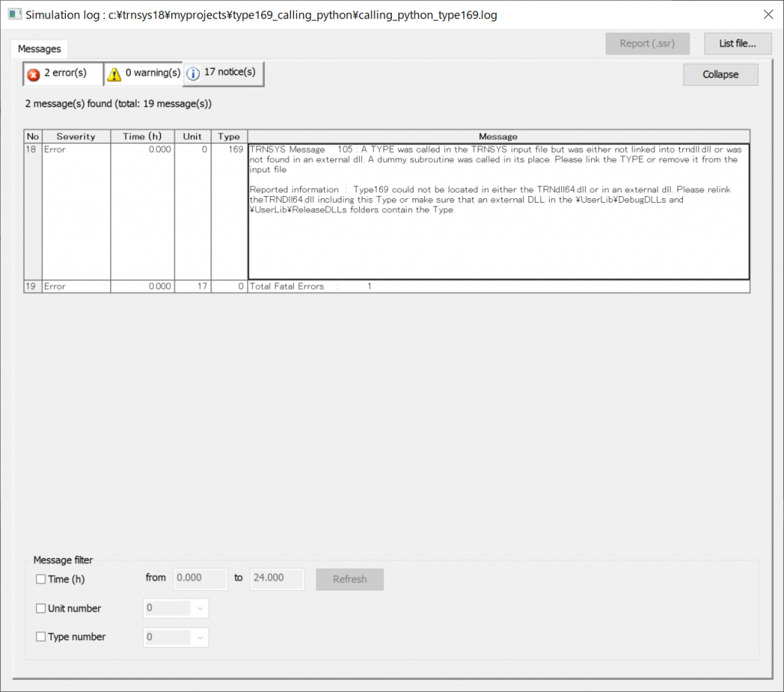Enable the Unit number filter checkbox
This screenshot has width=784, height=692.
40,608
